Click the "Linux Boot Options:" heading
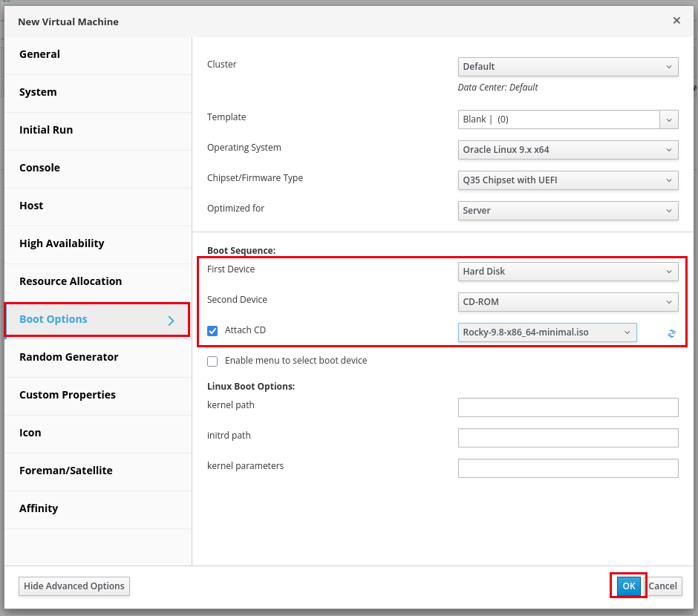Viewport: 698px width, 616px height. (x=251, y=387)
